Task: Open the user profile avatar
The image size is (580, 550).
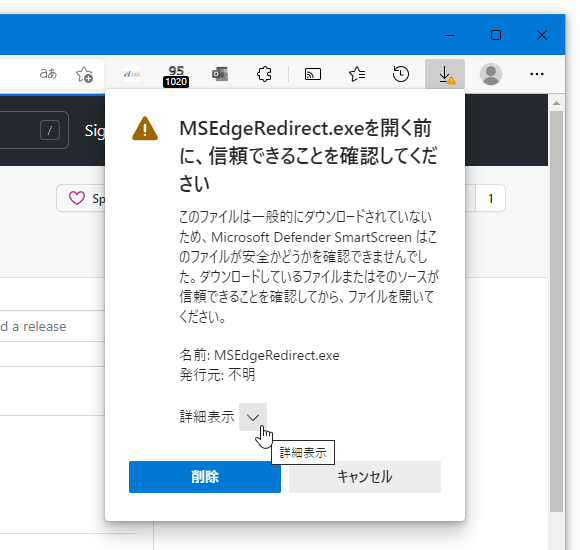Action: [x=491, y=74]
